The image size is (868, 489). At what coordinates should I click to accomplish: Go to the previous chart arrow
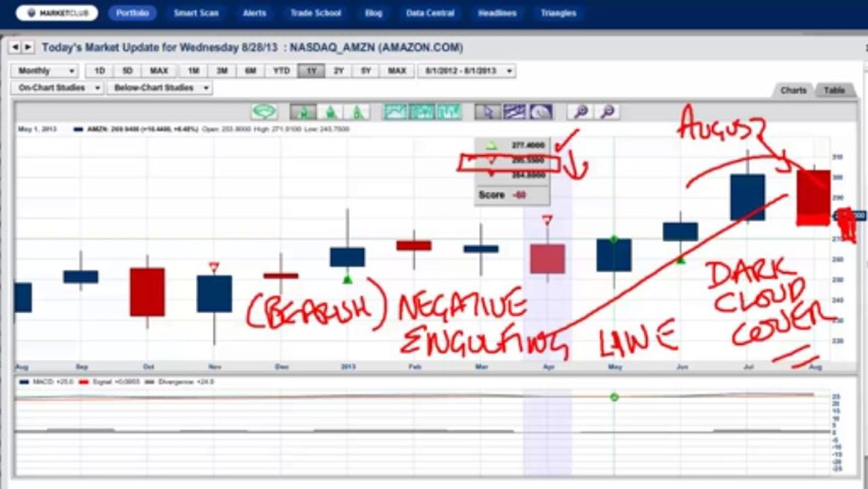click(x=15, y=47)
